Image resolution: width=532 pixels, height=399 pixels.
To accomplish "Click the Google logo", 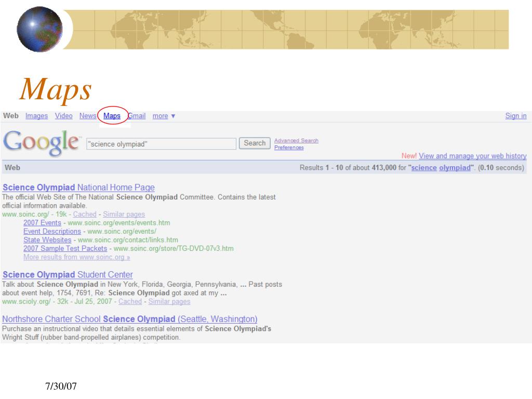I will (42, 143).
